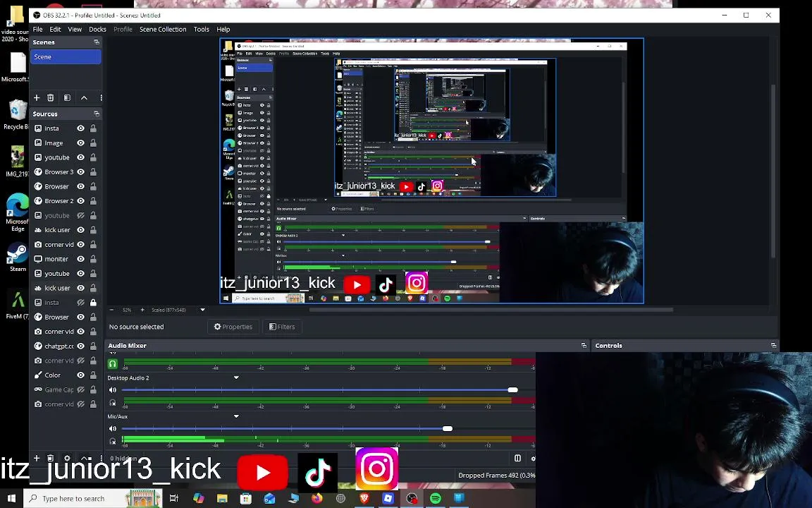The image size is (812, 508).
Task: Float the Sources dock using its header icon
Action: [x=97, y=114]
